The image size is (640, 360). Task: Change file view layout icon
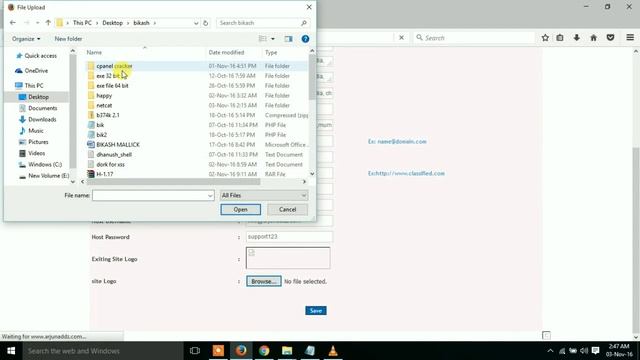click(263, 39)
